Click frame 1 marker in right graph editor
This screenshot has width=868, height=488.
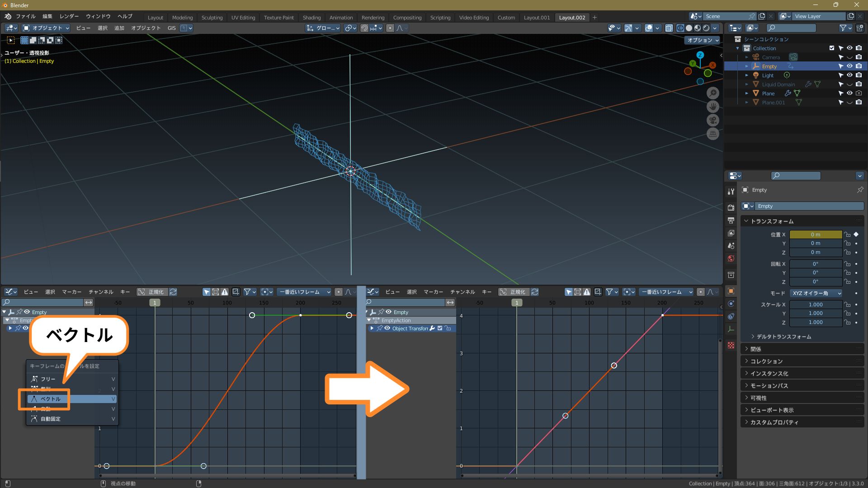tap(517, 303)
